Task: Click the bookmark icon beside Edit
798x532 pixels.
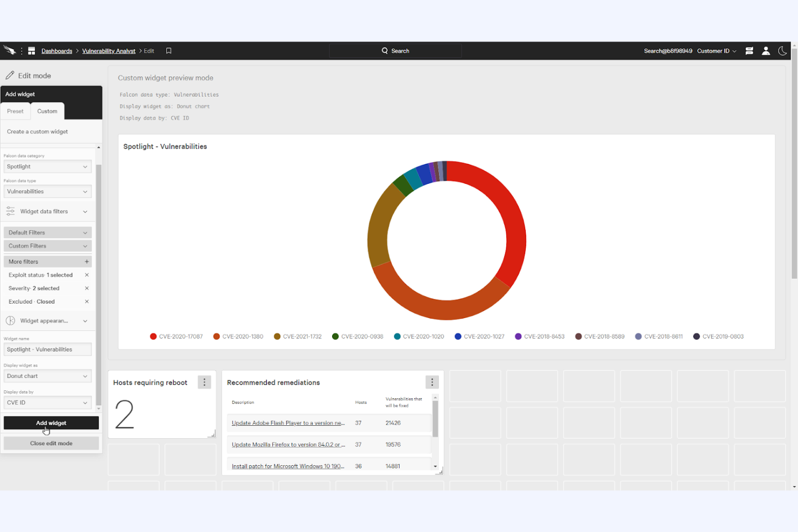Action: tap(168, 50)
